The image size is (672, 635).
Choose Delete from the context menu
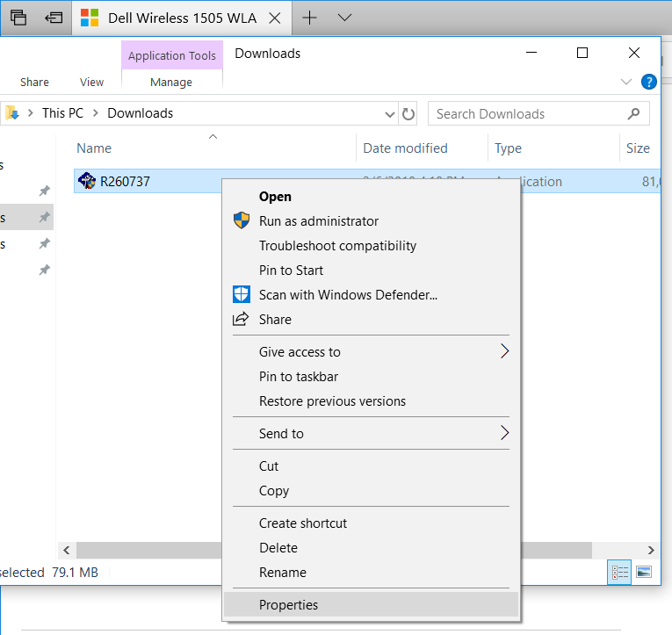[371, 548]
